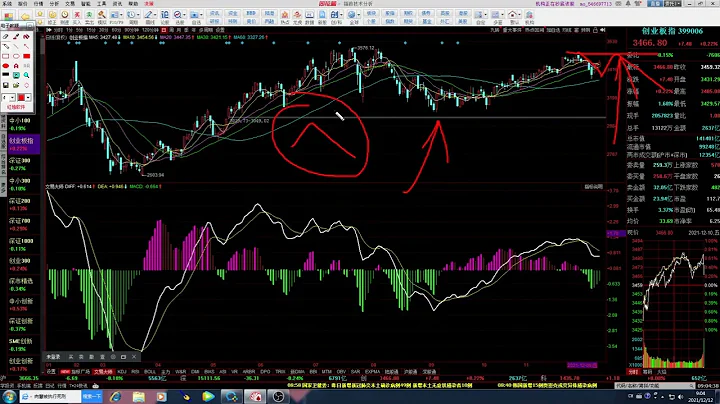This screenshot has height=404, width=720.
Task: Open the 系统 menu
Action: pyautogui.click(x=7, y=4)
